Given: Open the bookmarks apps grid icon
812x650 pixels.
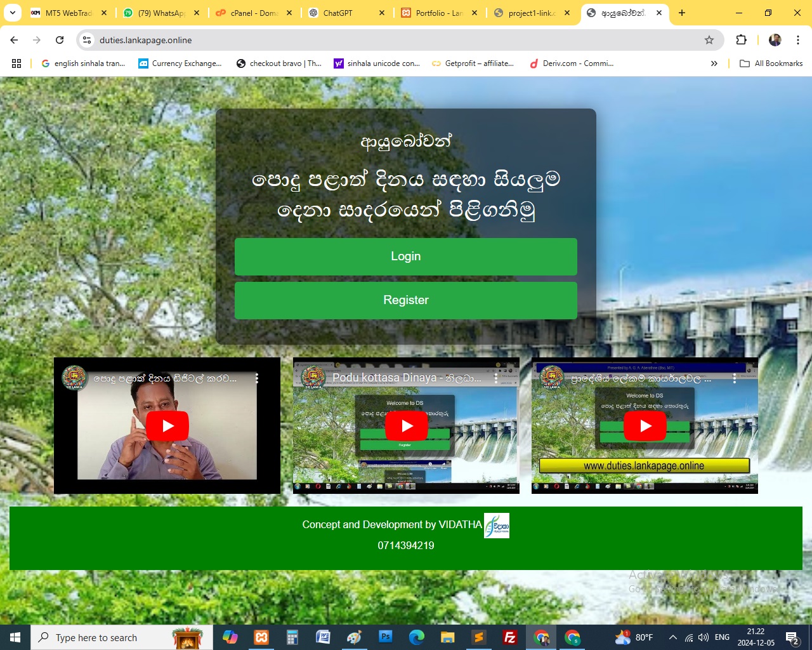Looking at the screenshot, I should click(x=16, y=63).
